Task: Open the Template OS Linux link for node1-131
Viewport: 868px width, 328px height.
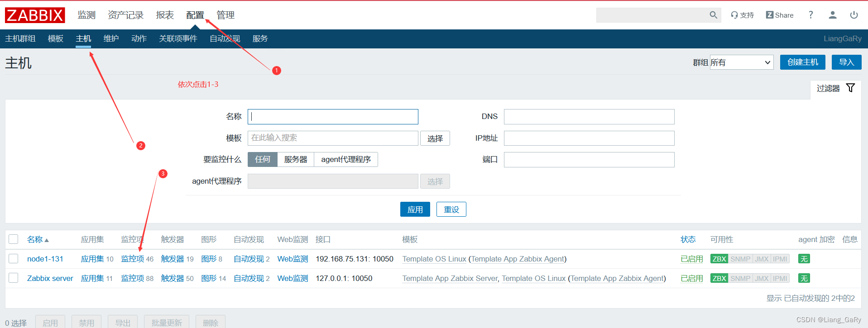Action: click(x=434, y=259)
